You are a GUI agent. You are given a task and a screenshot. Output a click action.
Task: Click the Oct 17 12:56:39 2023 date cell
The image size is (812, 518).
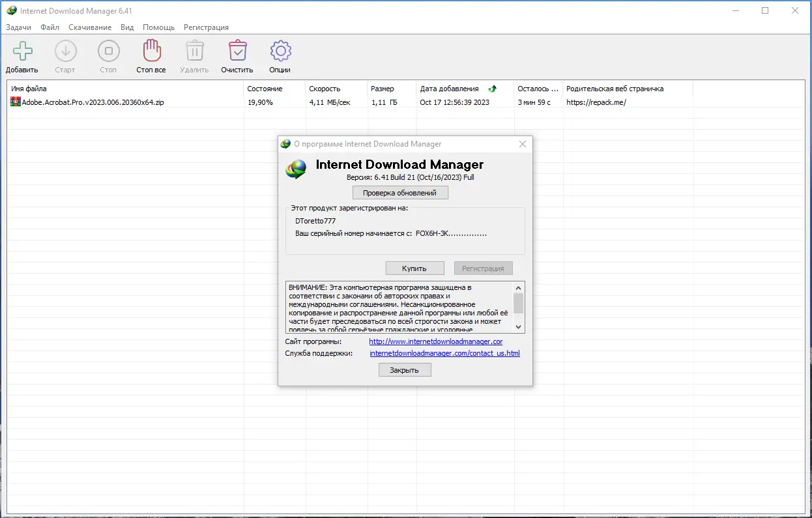[454, 102]
